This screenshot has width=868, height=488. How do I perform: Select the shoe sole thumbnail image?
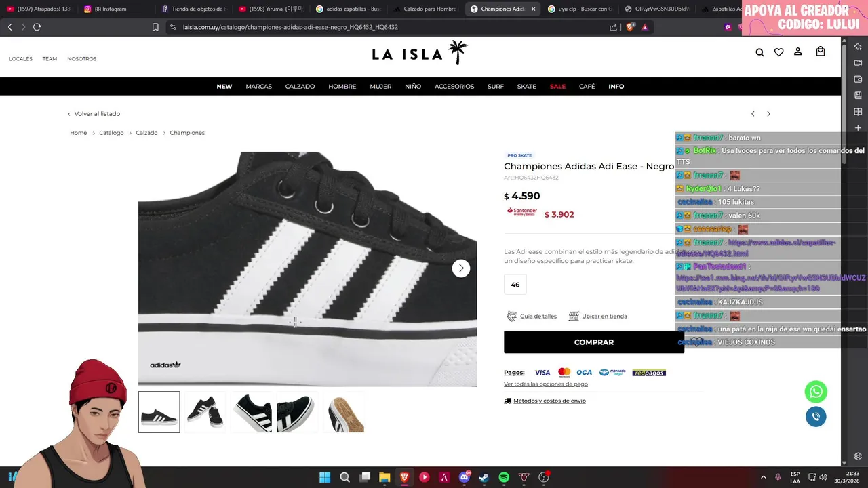click(344, 412)
